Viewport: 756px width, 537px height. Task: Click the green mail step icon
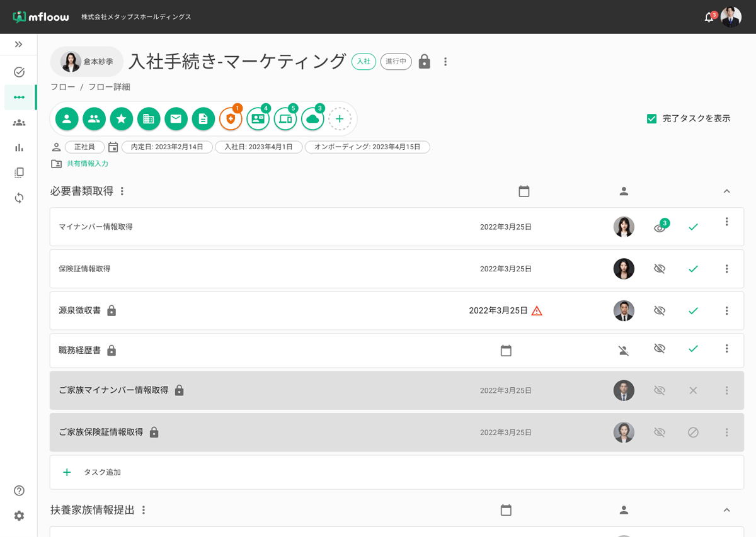pyautogui.click(x=176, y=119)
